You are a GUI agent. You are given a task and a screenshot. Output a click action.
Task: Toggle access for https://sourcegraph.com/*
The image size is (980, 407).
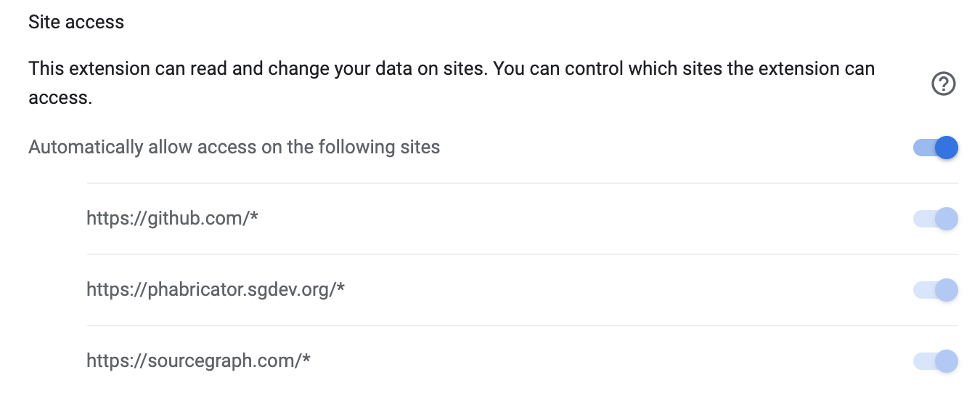pyautogui.click(x=936, y=361)
